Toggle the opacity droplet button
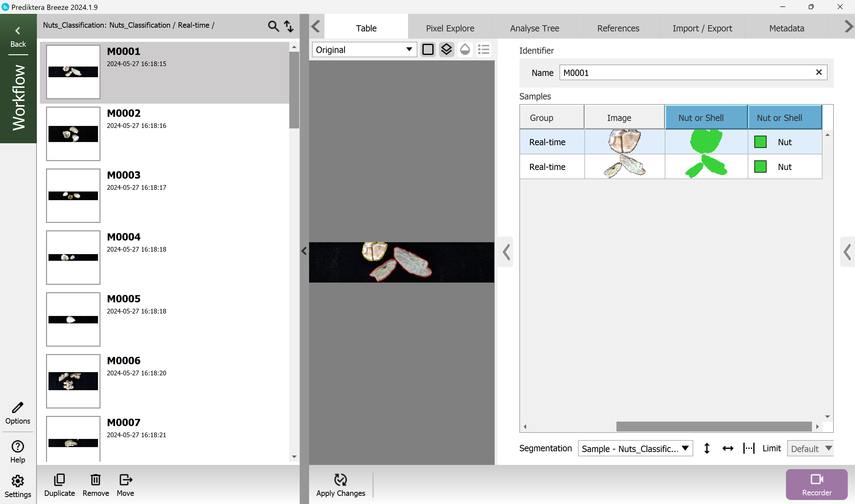 click(x=465, y=49)
